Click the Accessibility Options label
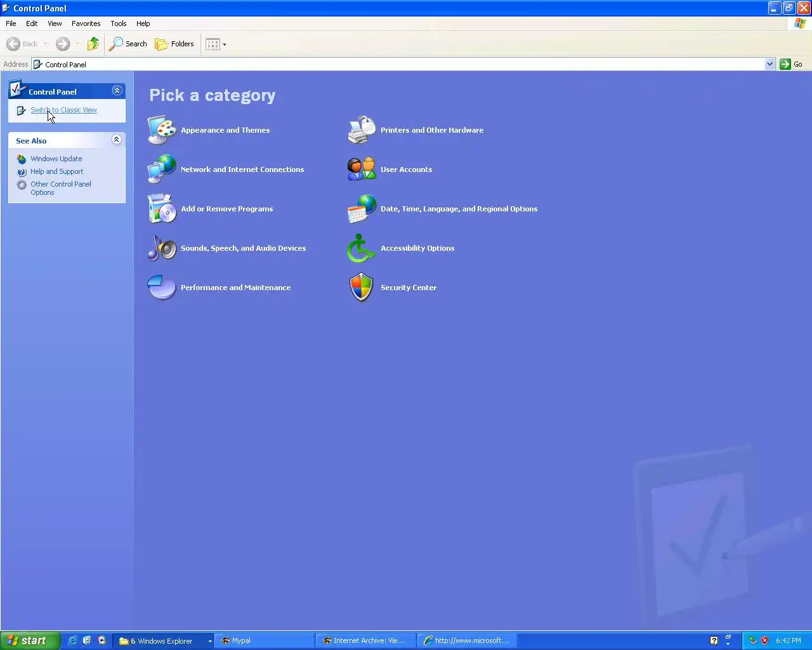 [417, 248]
